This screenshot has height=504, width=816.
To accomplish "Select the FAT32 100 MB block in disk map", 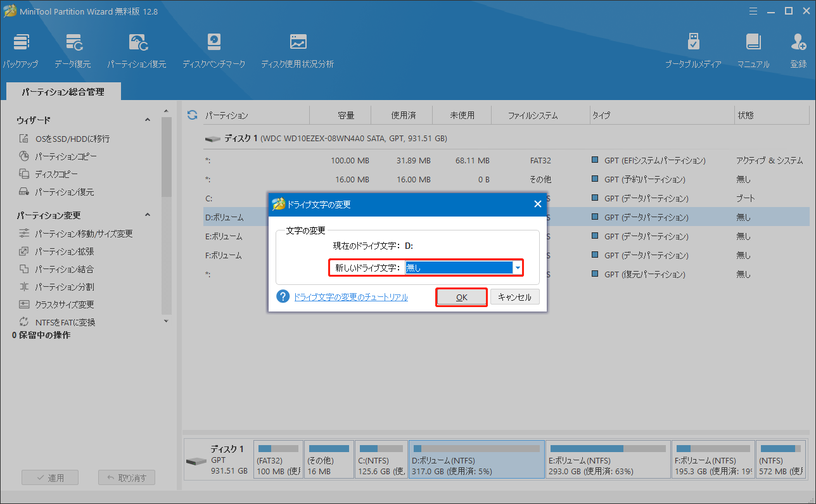I will point(278,460).
